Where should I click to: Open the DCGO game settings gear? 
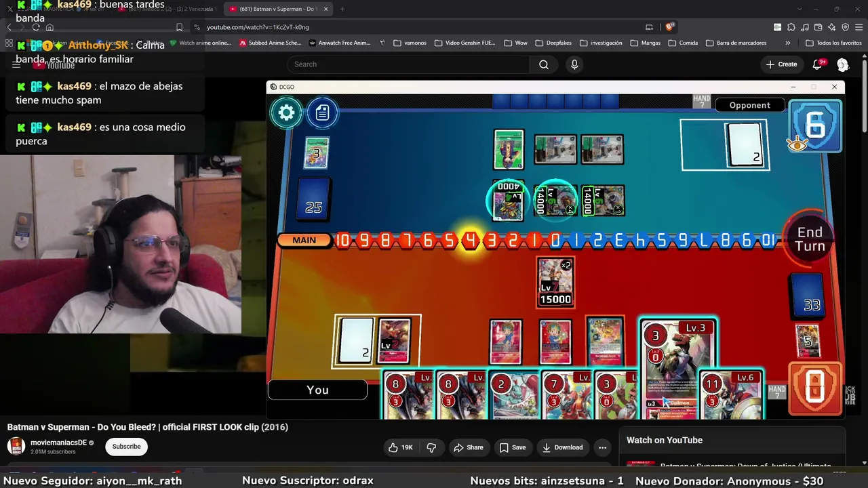pos(286,113)
